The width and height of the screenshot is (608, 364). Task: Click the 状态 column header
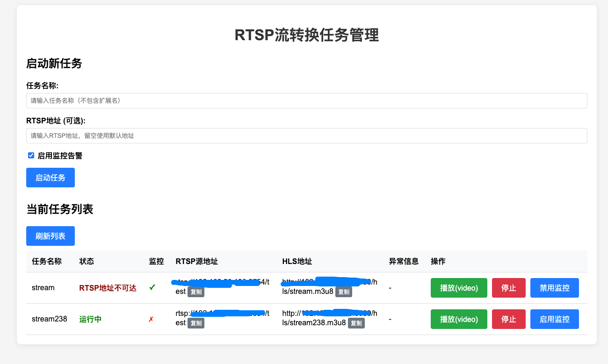[87, 261]
